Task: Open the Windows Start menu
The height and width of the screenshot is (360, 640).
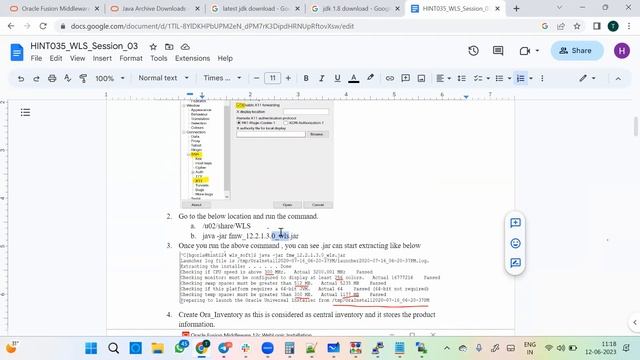Action: point(91,348)
